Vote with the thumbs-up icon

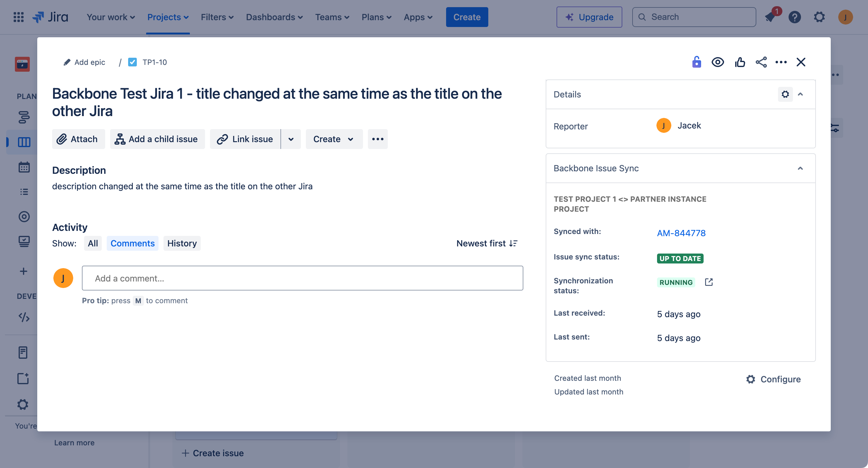[x=740, y=62]
